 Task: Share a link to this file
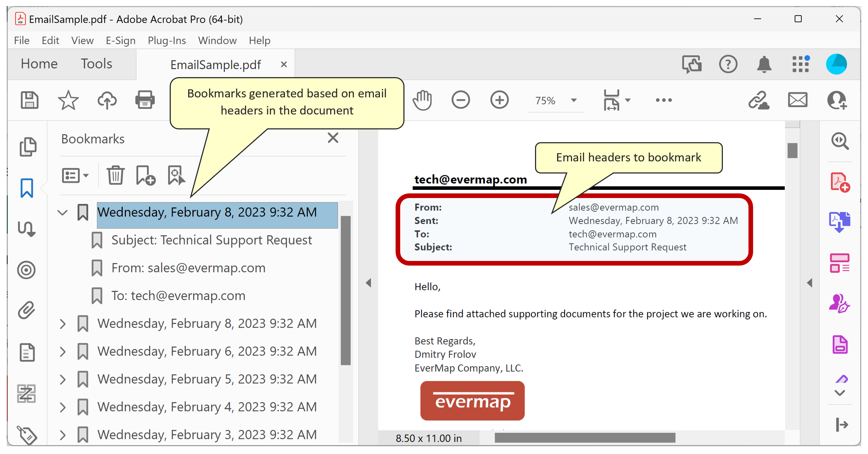click(x=759, y=100)
